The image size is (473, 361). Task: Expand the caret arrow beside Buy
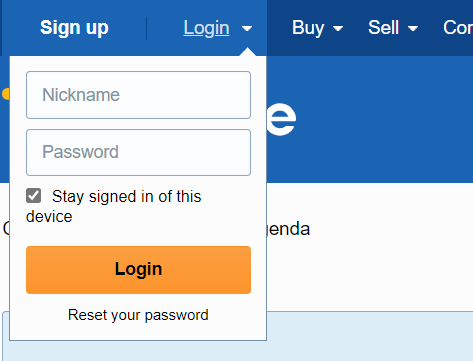pos(338,29)
